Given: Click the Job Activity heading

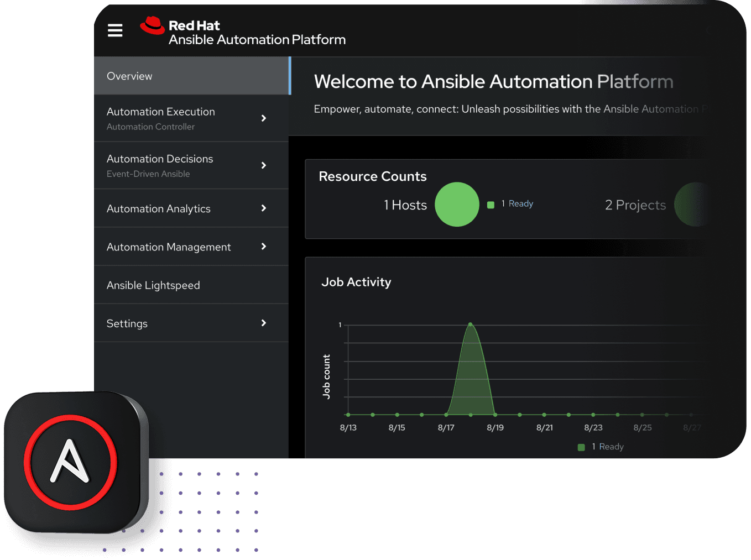Looking at the screenshot, I should pyautogui.click(x=356, y=282).
